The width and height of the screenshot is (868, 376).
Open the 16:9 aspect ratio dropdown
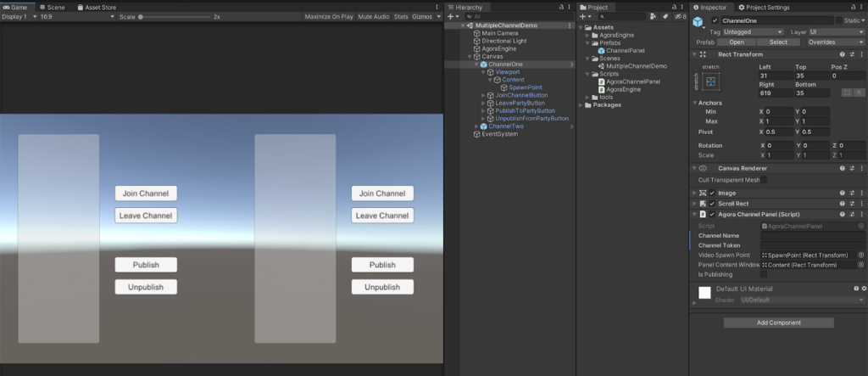click(x=77, y=17)
